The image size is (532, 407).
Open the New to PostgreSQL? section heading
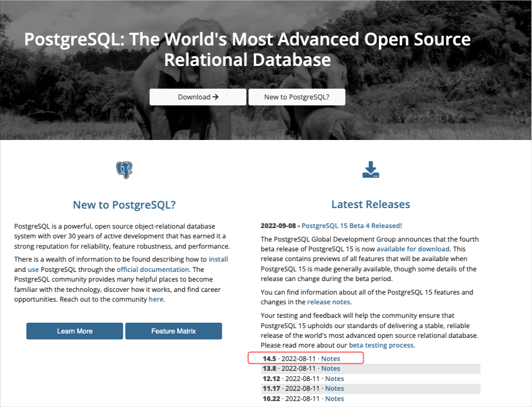(124, 205)
